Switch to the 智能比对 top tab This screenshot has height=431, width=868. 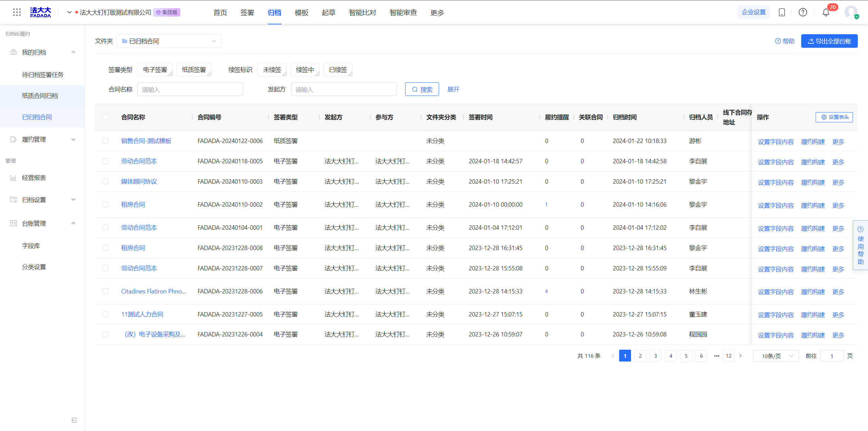362,13
